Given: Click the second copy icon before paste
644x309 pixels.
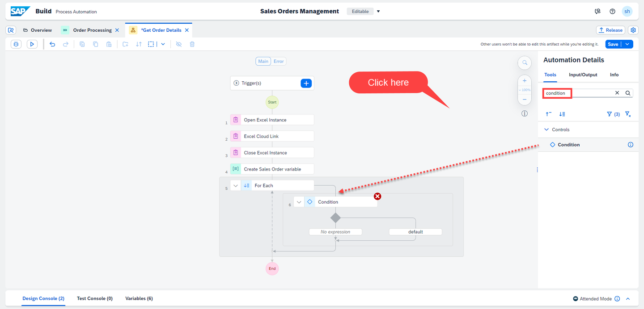Looking at the screenshot, I should pyautogui.click(x=96, y=44).
